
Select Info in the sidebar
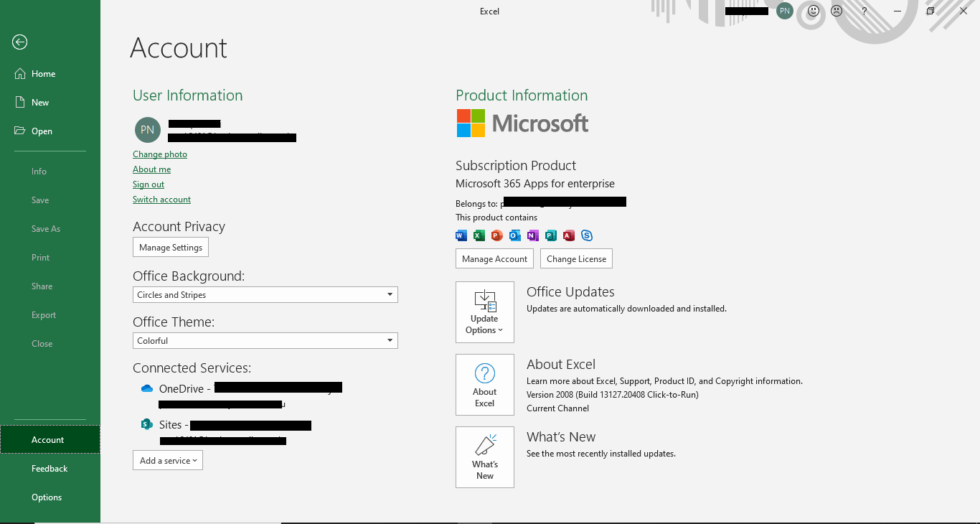click(x=50, y=172)
